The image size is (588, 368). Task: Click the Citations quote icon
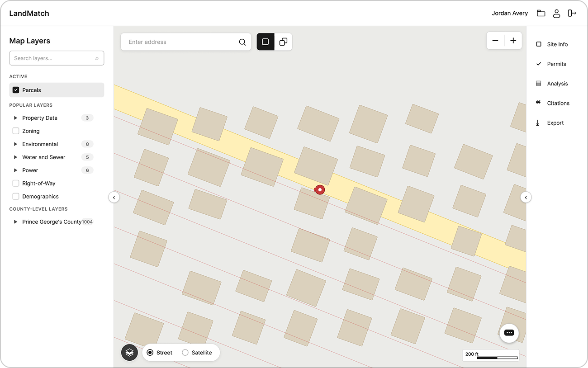[539, 103]
